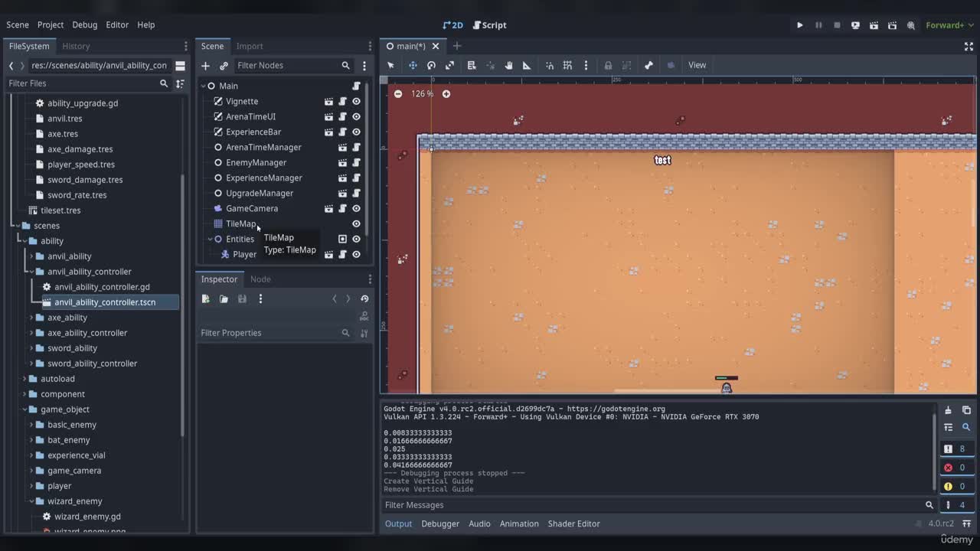Activate the Select Mode arrow tool
This screenshot has width=980, height=551.
tap(390, 65)
